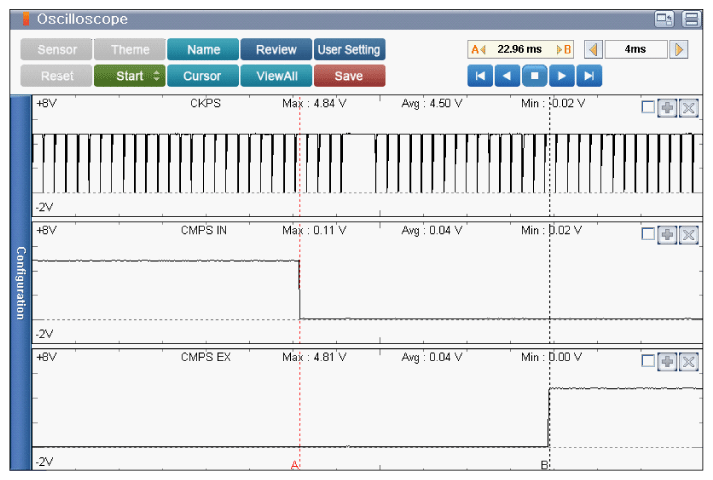Open User Setting

349,49
